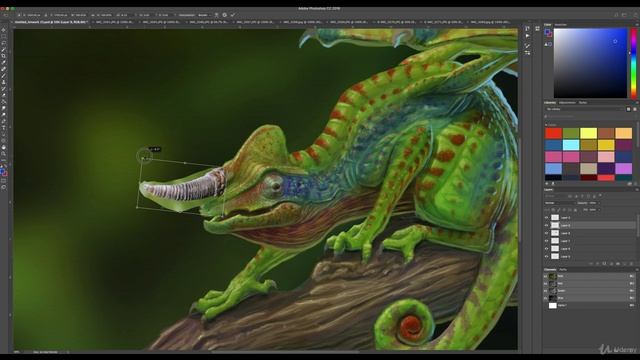This screenshot has height=360, width=640.
Task: Open the Layers panel flyout menu
Action: pyautogui.click(x=636, y=190)
